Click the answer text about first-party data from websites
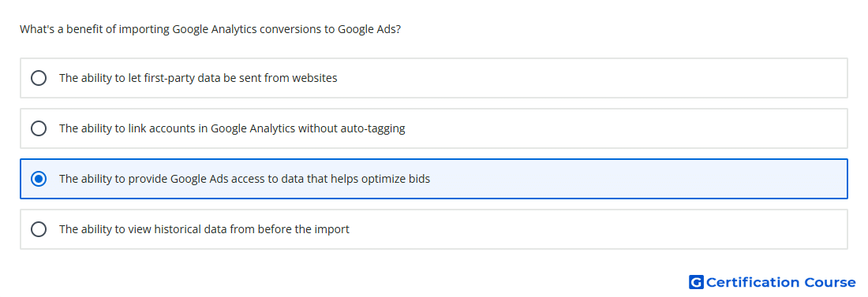This screenshot has height=297, width=868. (198, 78)
